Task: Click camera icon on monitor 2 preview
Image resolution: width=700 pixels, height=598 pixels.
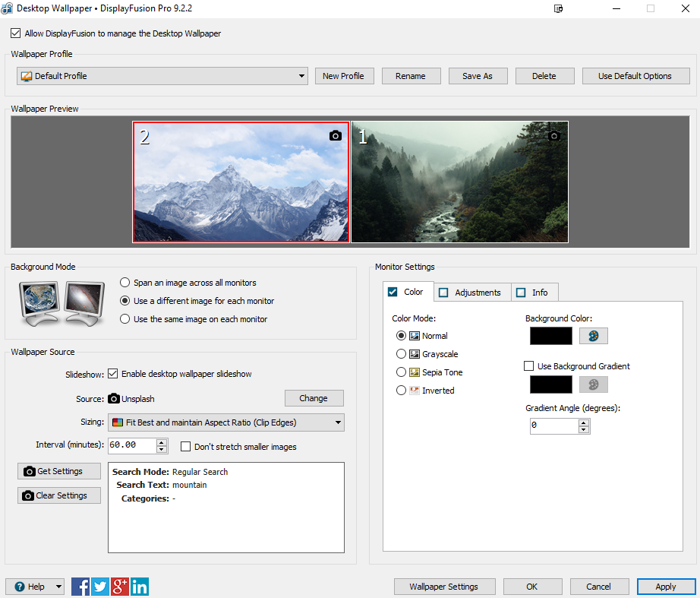Action: coord(336,136)
